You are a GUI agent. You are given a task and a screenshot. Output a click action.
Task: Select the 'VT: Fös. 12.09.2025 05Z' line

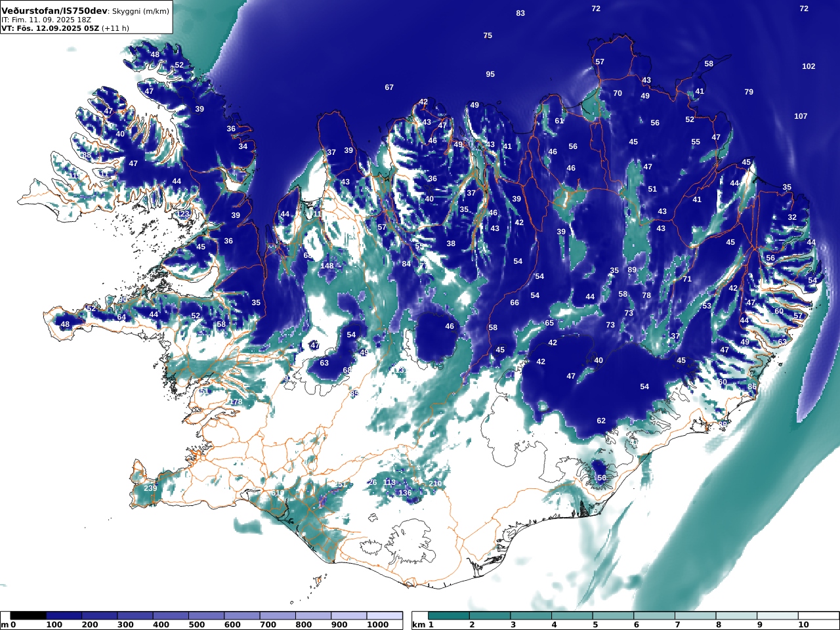49,28
